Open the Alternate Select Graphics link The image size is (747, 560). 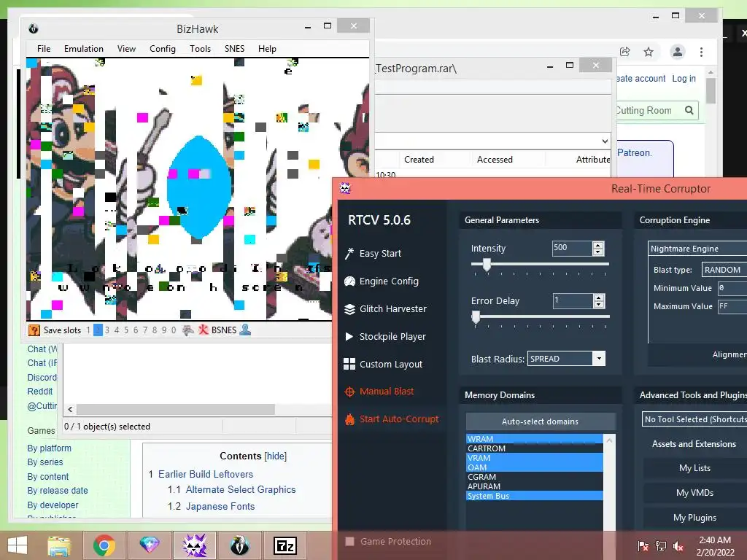click(x=241, y=489)
